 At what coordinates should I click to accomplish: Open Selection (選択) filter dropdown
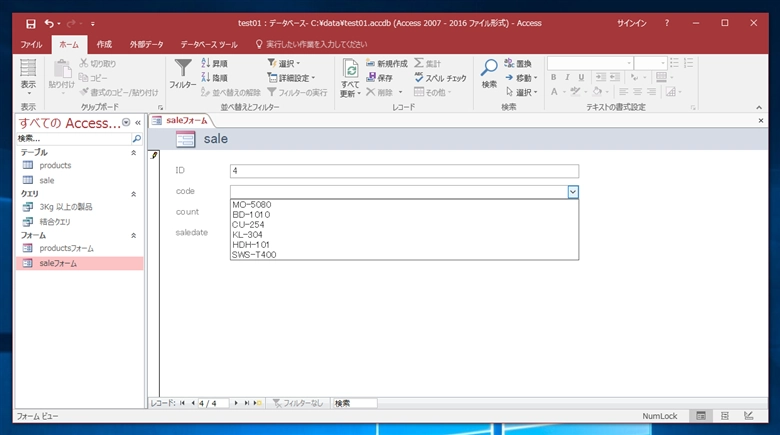pos(284,63)
